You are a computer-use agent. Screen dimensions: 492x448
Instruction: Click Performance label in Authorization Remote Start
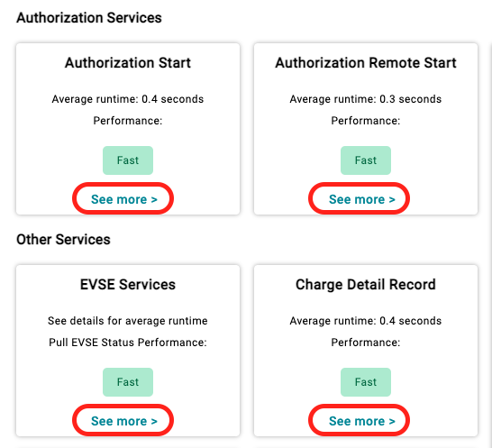(x=366, y=121)
